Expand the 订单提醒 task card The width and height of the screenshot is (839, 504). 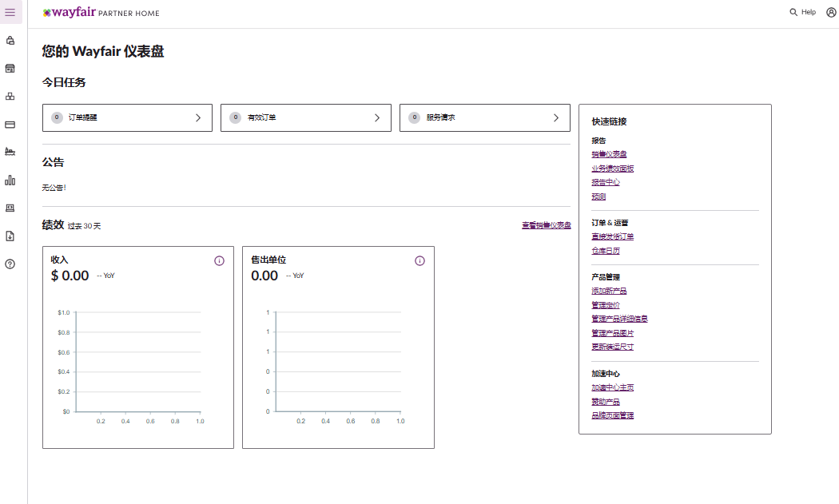pyautogui.click(x=127, y=117)
